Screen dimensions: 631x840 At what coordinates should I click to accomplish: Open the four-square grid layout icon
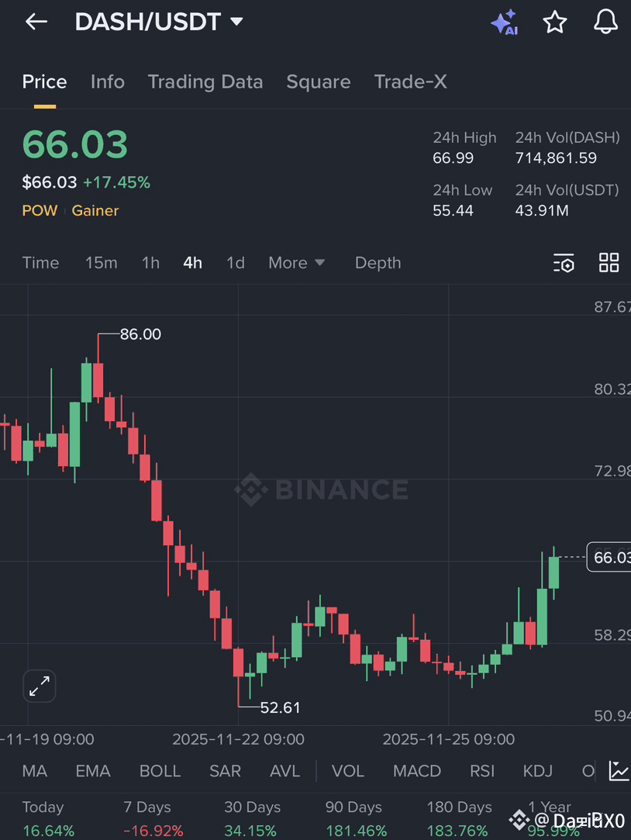[609, 262]
